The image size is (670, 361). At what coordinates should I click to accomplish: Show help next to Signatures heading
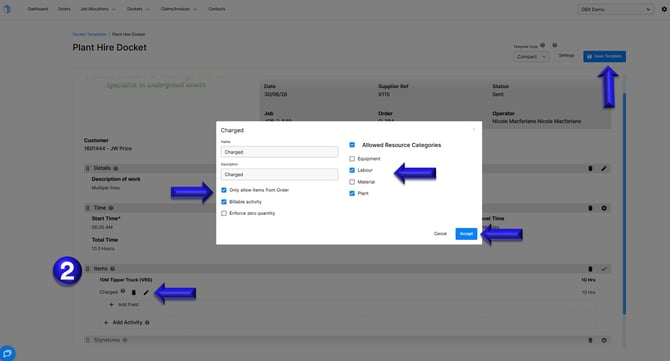pyautogui.click(x=125, y=340)
